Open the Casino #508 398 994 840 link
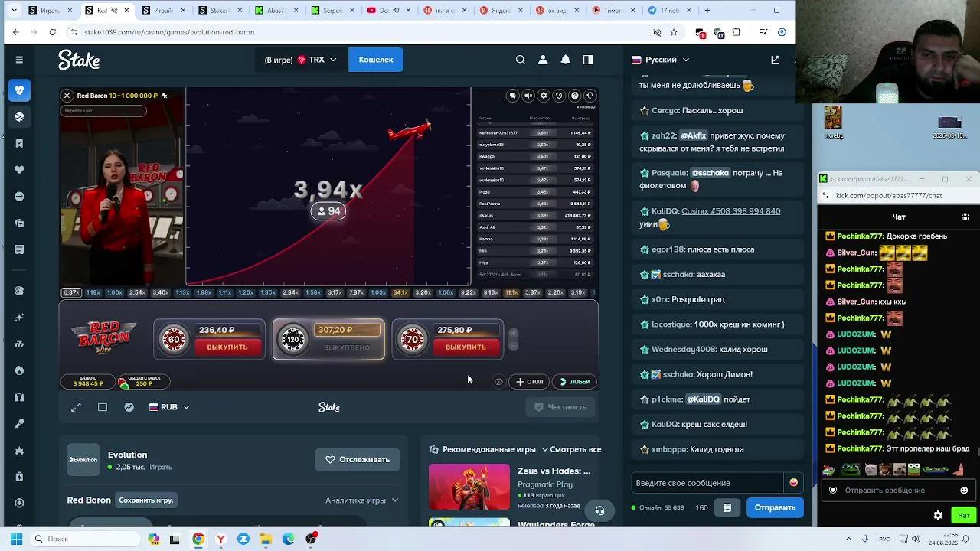This screenshot has width=980, height=551. (731, 211)
